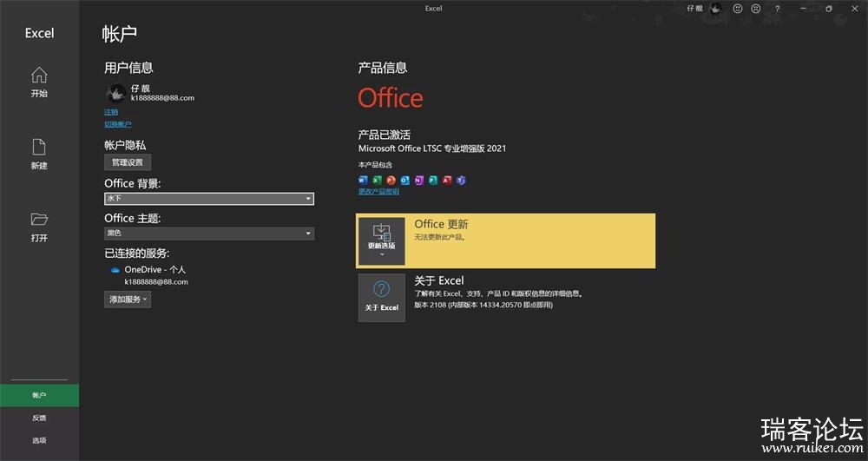Screen dimensions: 868x461
Task: Expand the Office 背景 dropdown
Action: [x=208, y=199]
